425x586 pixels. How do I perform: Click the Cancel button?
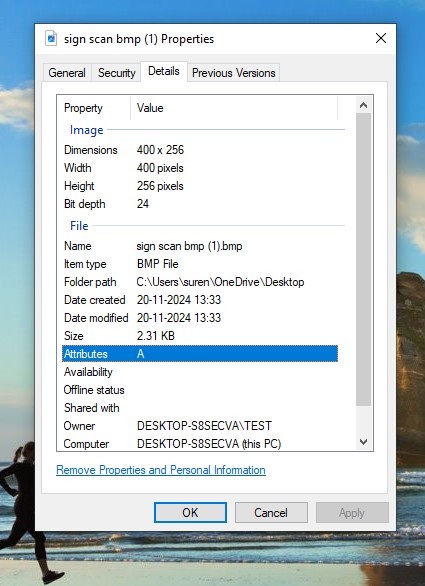(271, 512)
